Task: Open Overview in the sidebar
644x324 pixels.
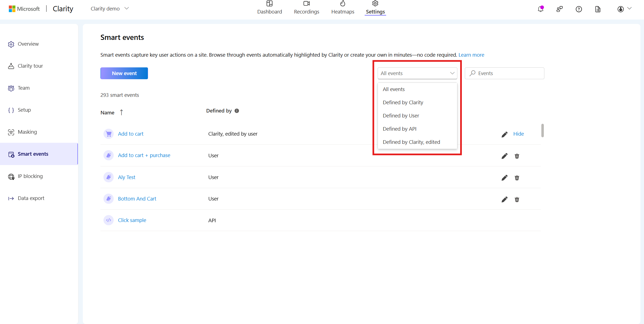Action: (x=39, y=44)
